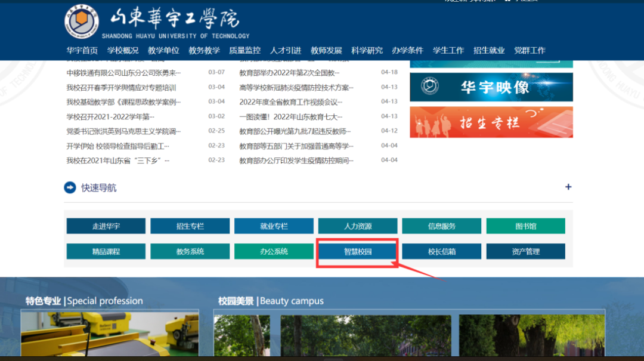Screen dimensions: 644x361
Task: Open the 人才引进 menu item
Action: coord(286,51)
